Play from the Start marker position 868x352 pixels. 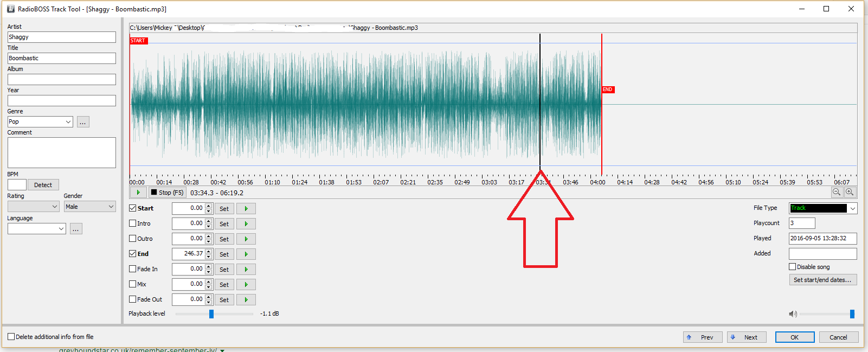click(x=246, y=208)
